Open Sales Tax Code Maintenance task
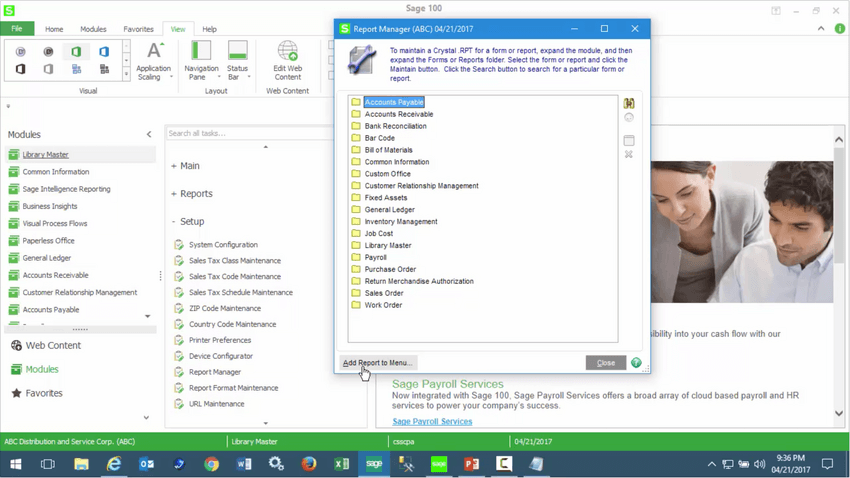This screenshot has width=850, height=478. coord(235,276)
